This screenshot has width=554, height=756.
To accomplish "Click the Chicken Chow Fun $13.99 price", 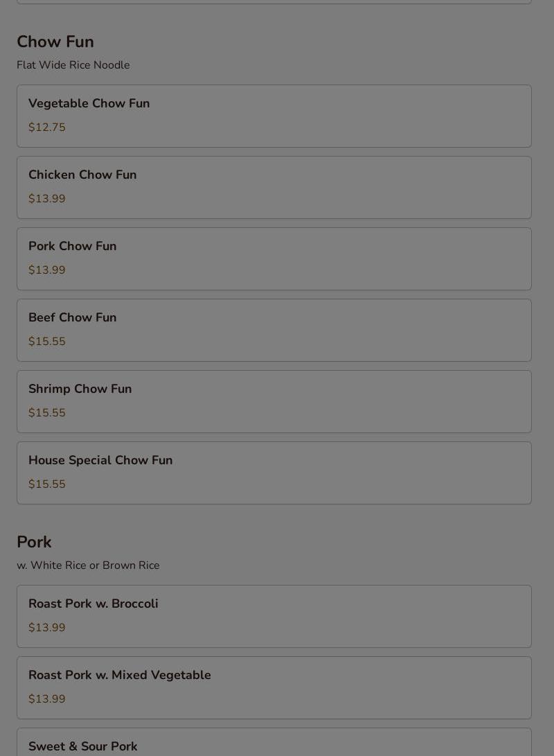I will [x=46, y=199].
